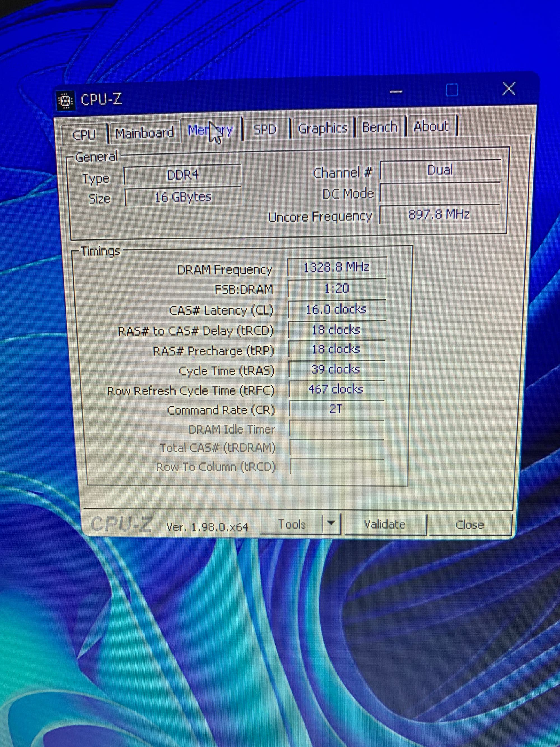Click the Tools button
560x747 pixels.
[292, 524]
